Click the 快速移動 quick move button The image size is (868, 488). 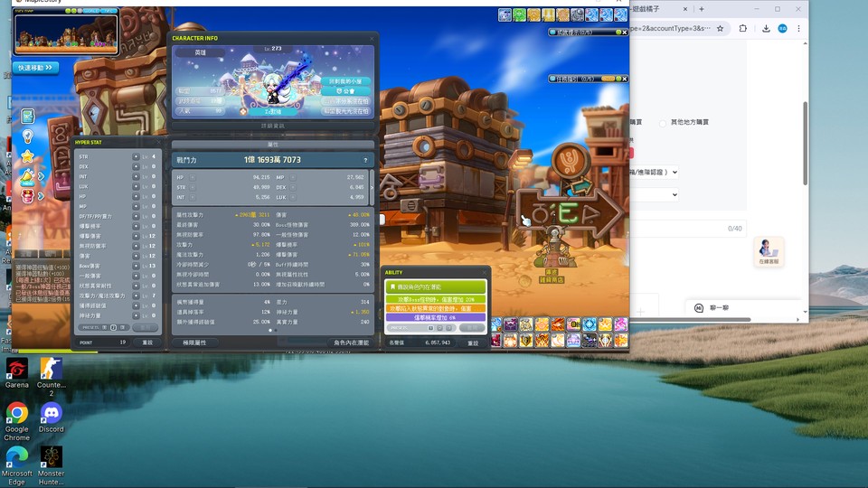click(x=35, y=68)
